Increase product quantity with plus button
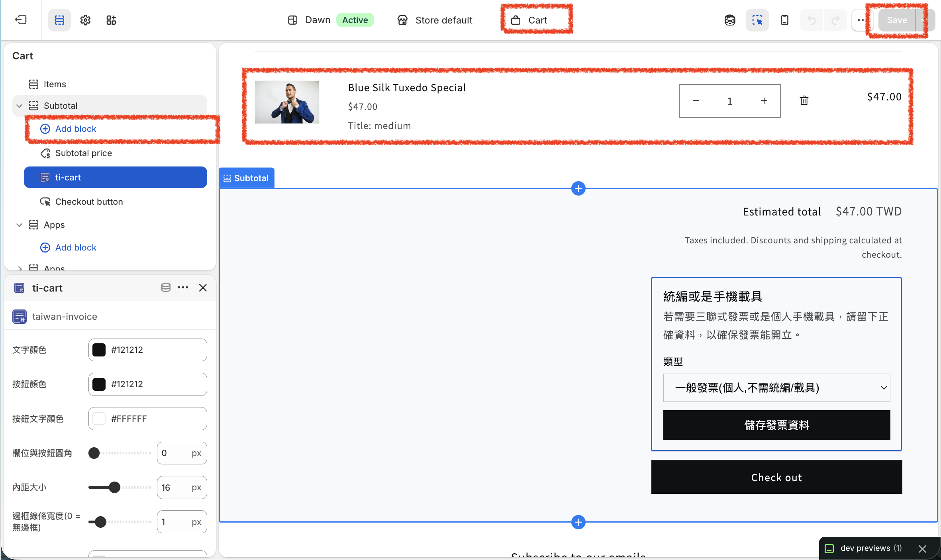This screenshot has height=560, width=941. click(764, 101)
